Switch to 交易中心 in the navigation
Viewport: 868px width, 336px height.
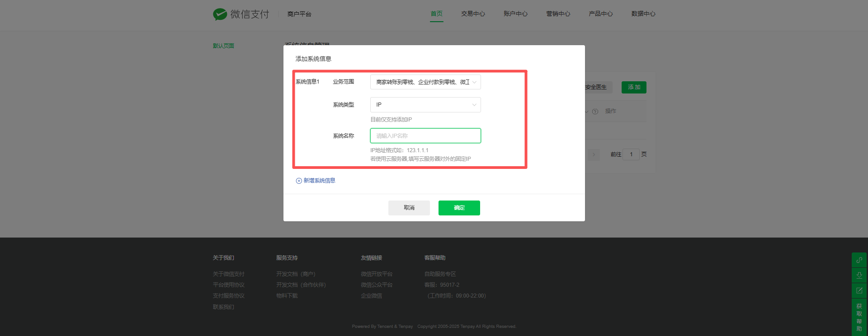(473, 14)
